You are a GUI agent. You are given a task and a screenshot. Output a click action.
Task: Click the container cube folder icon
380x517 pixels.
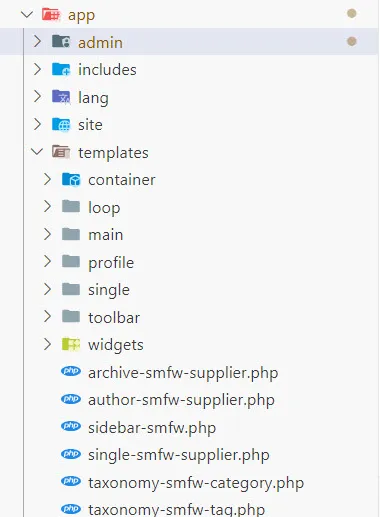[71, 180]
